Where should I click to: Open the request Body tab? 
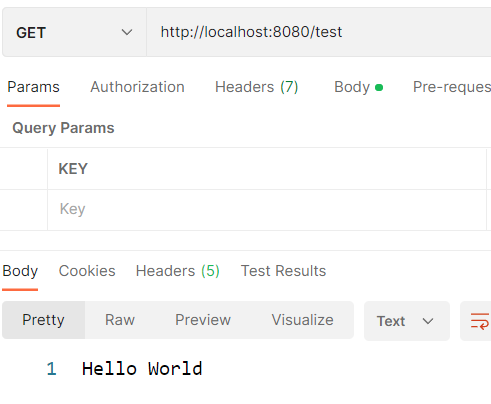click(358, 87)
